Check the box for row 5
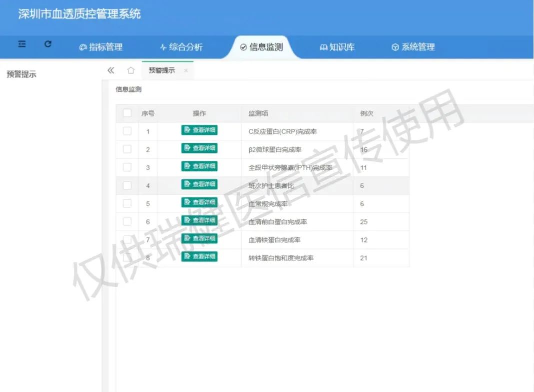 (x=127, y=203)
